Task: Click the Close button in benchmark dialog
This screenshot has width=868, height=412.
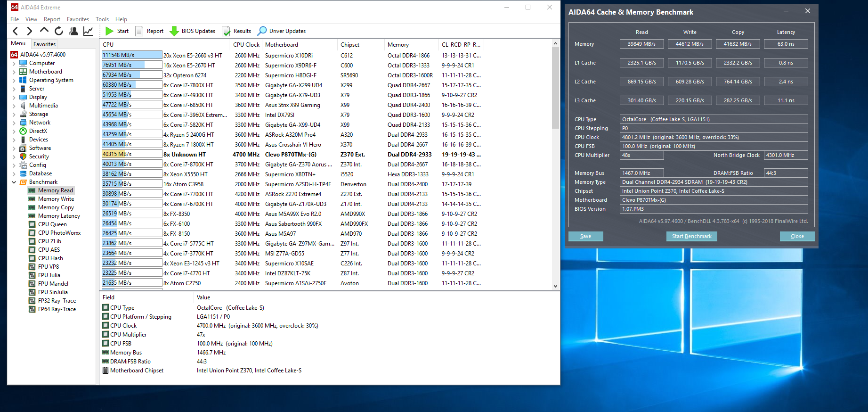Action: (797, 236)
